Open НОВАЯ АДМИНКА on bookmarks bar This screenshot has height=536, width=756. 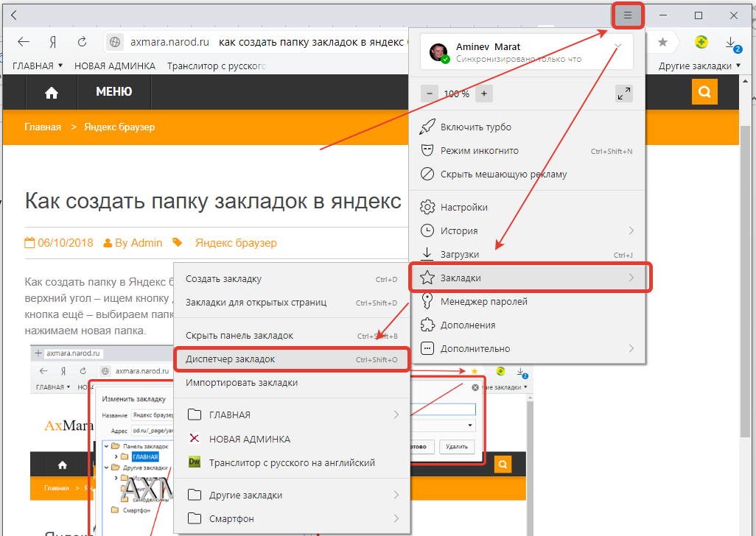pyautogui.click(x=115, y=66)
